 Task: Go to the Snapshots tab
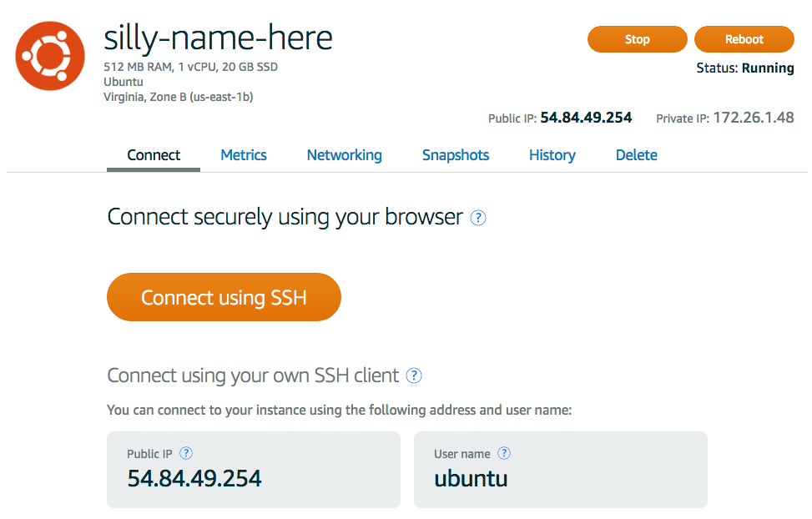pyautogui.click(x=455, y=155)
